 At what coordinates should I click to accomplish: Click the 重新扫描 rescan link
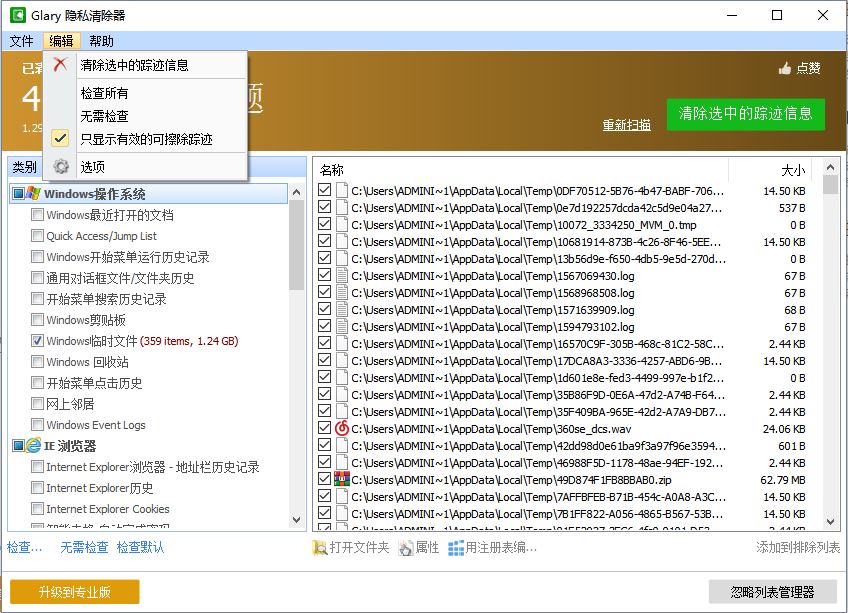[x=627, y=125]
